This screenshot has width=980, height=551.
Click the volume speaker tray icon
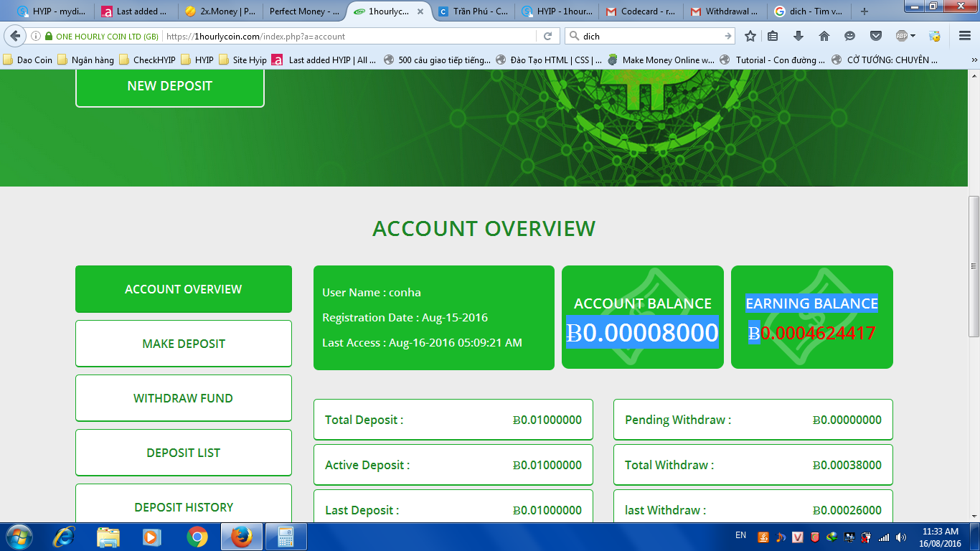pyautogui.click(x=900, y=537)
